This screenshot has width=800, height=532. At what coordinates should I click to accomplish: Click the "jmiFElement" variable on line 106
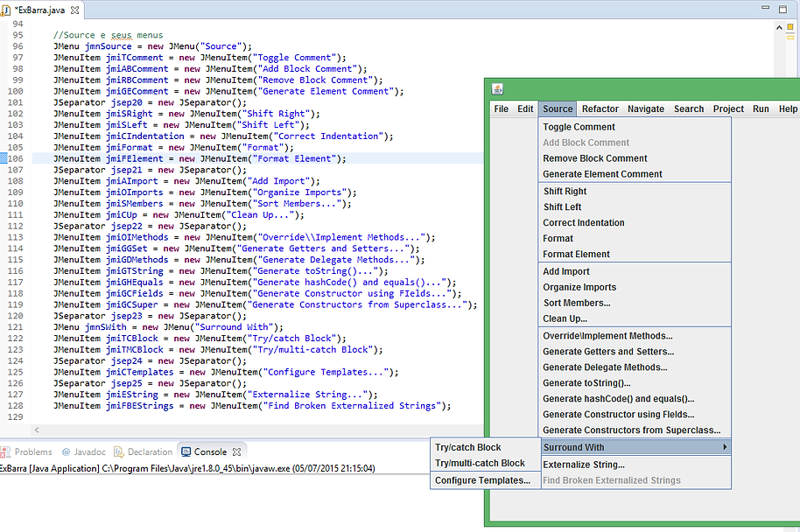point(134,158)
